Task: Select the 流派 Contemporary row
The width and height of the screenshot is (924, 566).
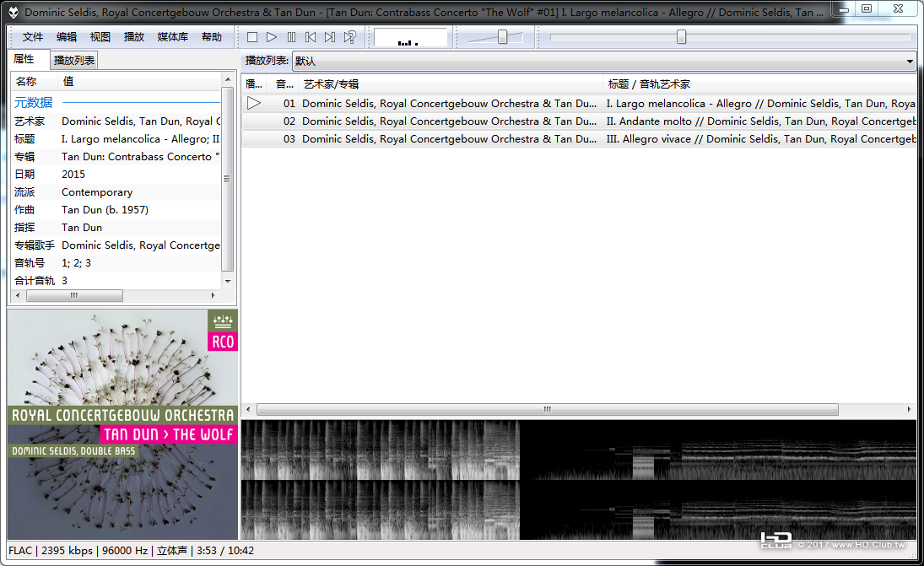Action: pyautogui.click(x=116, y=192)
